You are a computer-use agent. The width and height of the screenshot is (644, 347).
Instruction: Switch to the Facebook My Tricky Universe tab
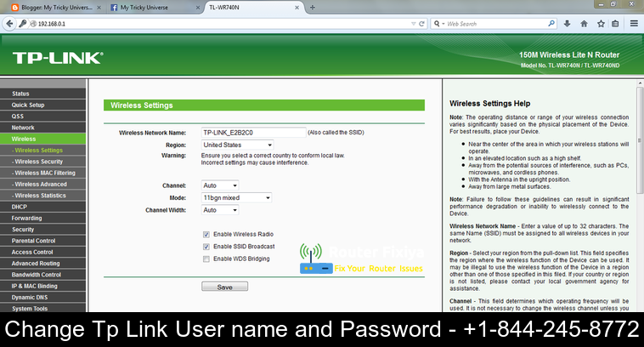[153, 8]
